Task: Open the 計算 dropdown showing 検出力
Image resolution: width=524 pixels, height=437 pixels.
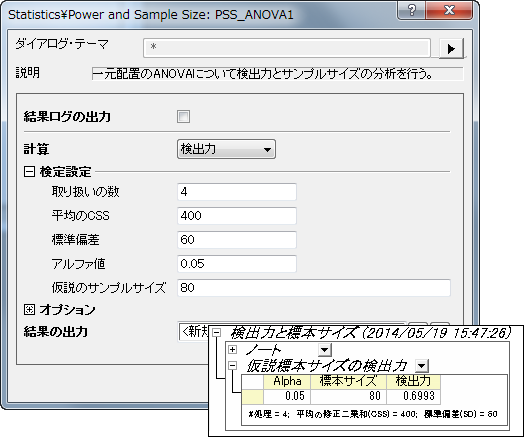Action: 226,149
